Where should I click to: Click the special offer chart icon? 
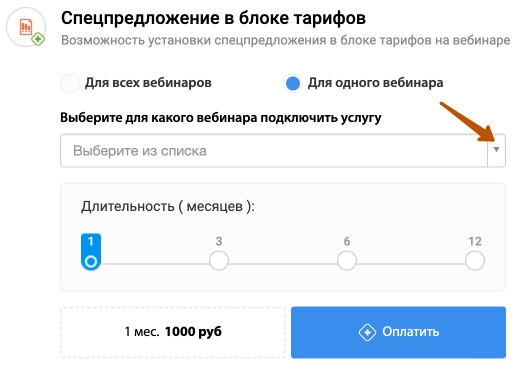[x=26, y=27]
